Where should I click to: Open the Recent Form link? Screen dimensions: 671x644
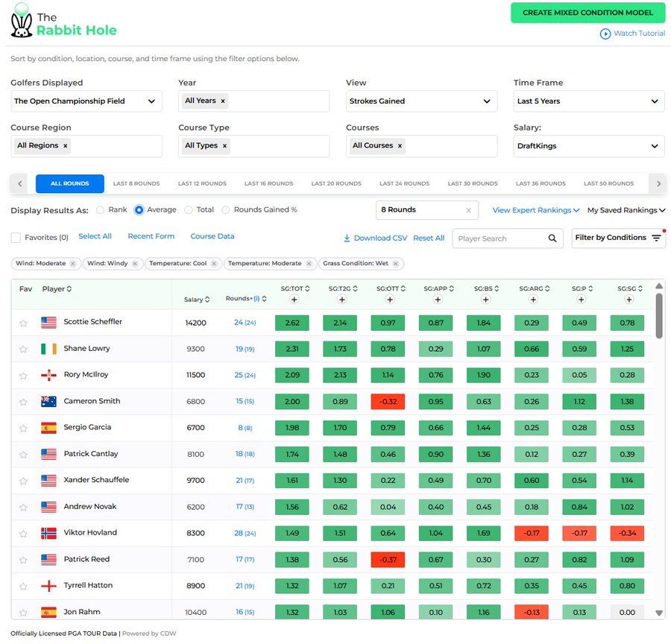pos(151,236)
